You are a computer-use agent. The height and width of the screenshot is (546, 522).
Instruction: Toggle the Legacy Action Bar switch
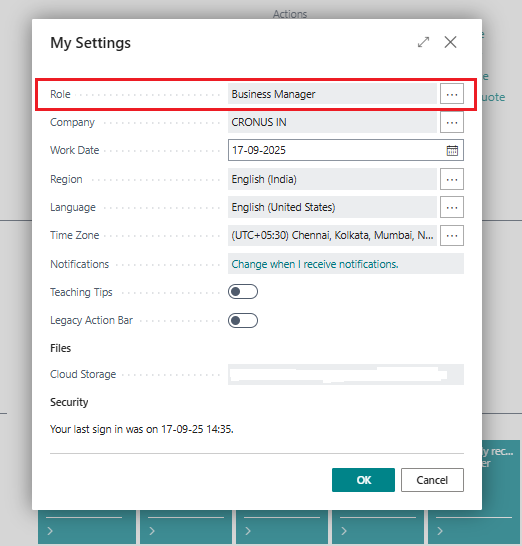click(x=243, y=320)
